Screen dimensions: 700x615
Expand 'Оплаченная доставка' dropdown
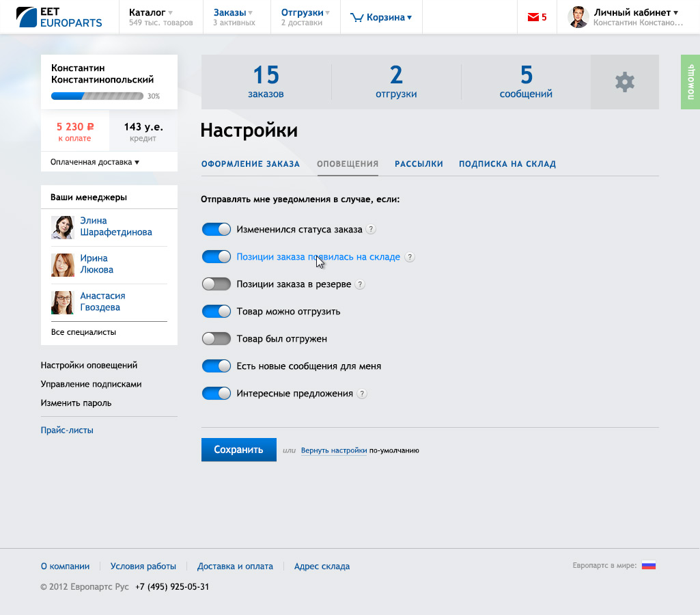95,162
